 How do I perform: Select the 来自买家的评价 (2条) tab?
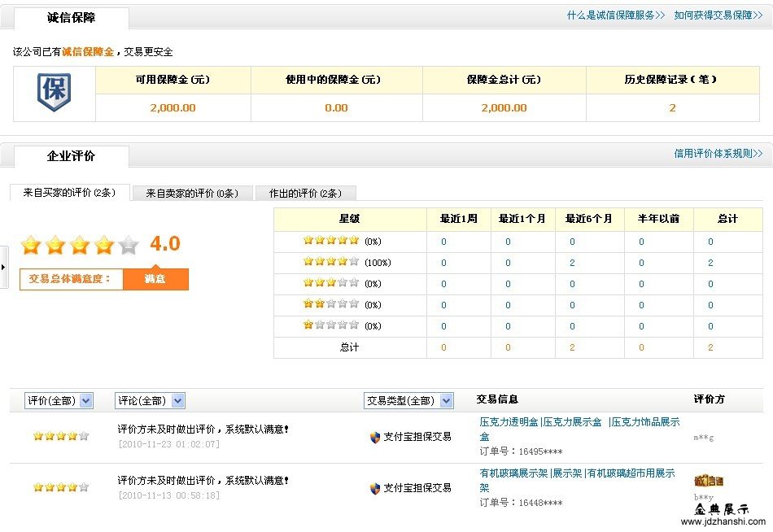pos(69,193)
